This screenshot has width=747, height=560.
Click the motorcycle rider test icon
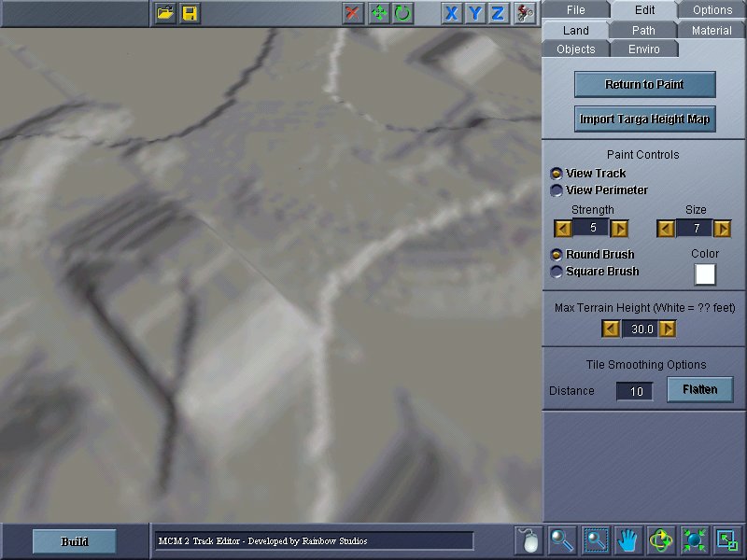click(525, 13)
